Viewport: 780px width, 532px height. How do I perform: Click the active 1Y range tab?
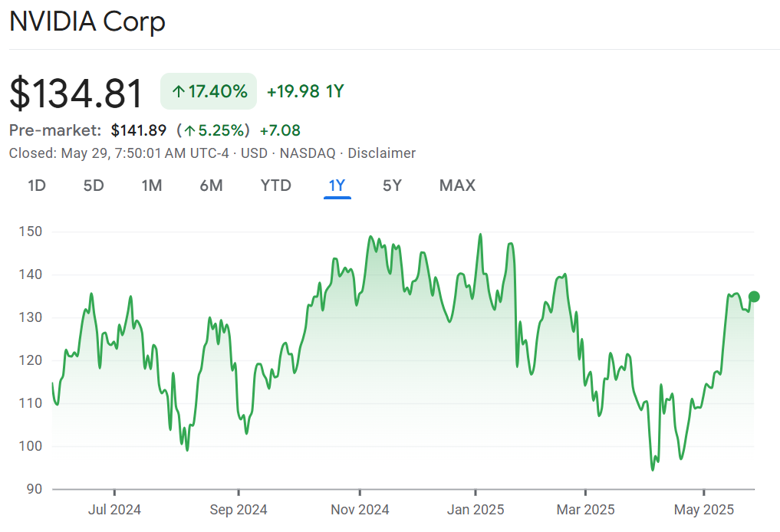point(337,186)
